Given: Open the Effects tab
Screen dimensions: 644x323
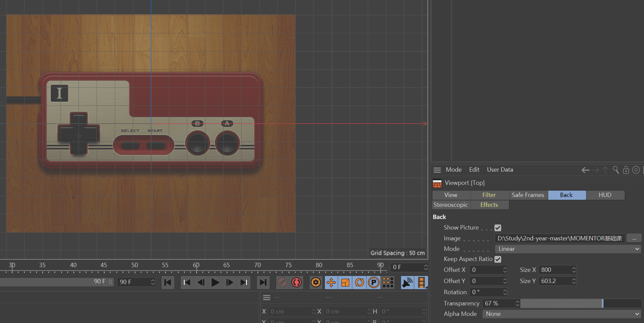Looking at the screenshot, I should pos(489,205).
